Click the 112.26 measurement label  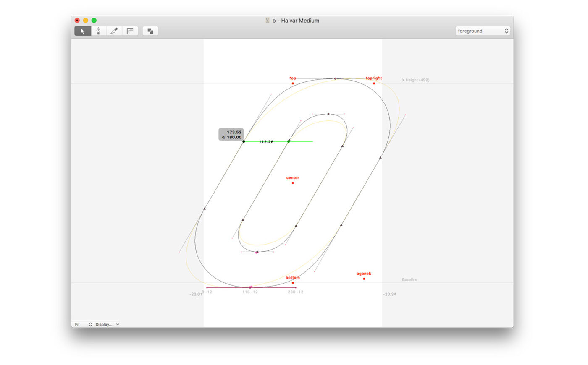tap(266, 142)
